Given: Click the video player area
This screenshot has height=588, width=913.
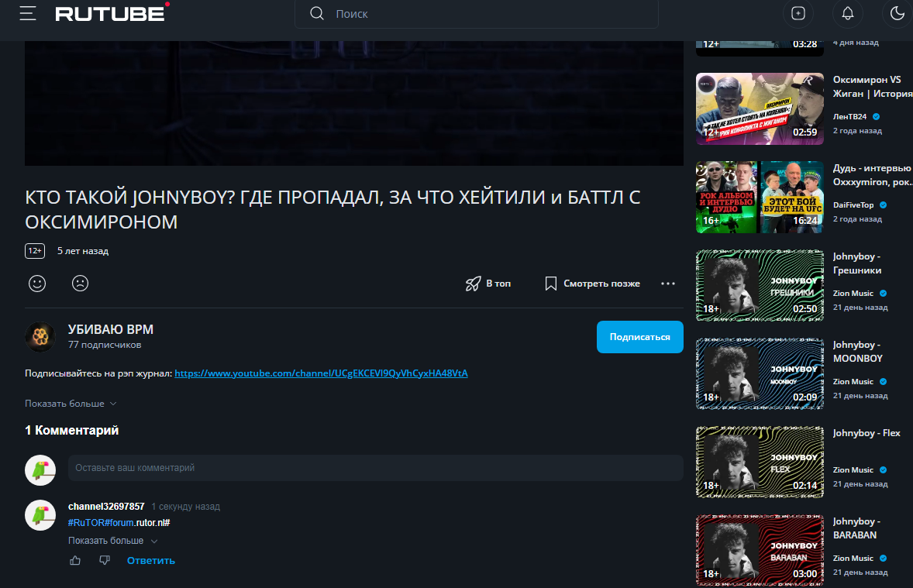Looking at the screenshot, I should click(x=354, y=103).
